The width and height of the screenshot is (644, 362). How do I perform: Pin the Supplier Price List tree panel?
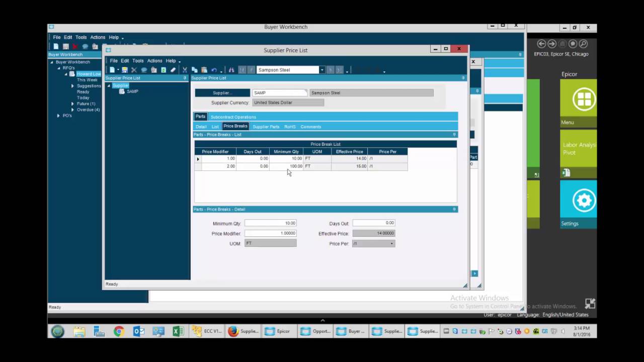tap(185, 78)
